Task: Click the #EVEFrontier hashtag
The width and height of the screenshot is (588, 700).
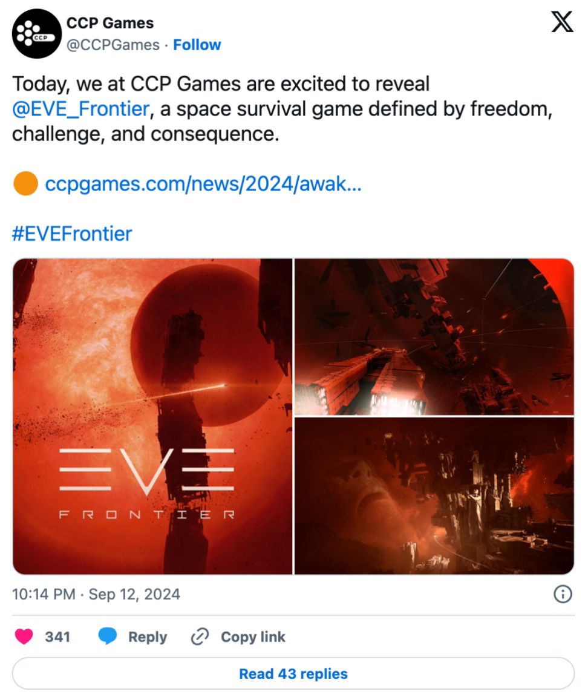Action: click(72, 234)
